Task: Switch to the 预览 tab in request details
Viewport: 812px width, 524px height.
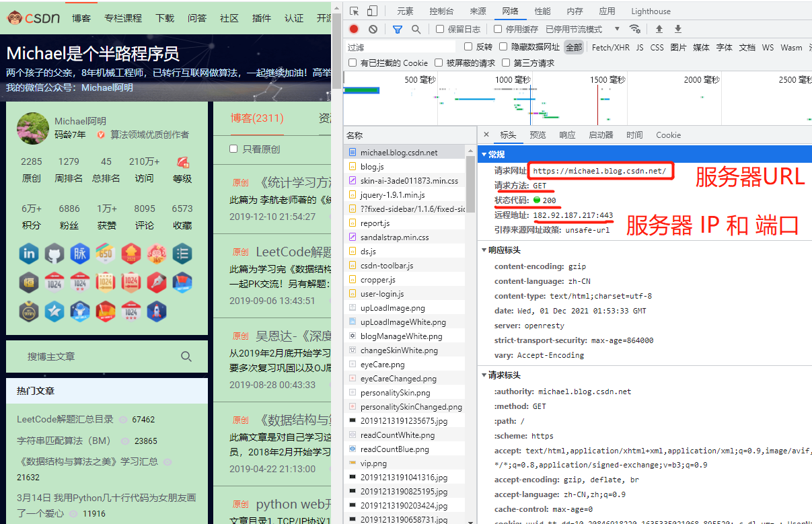Action: (x=538, y=135)
